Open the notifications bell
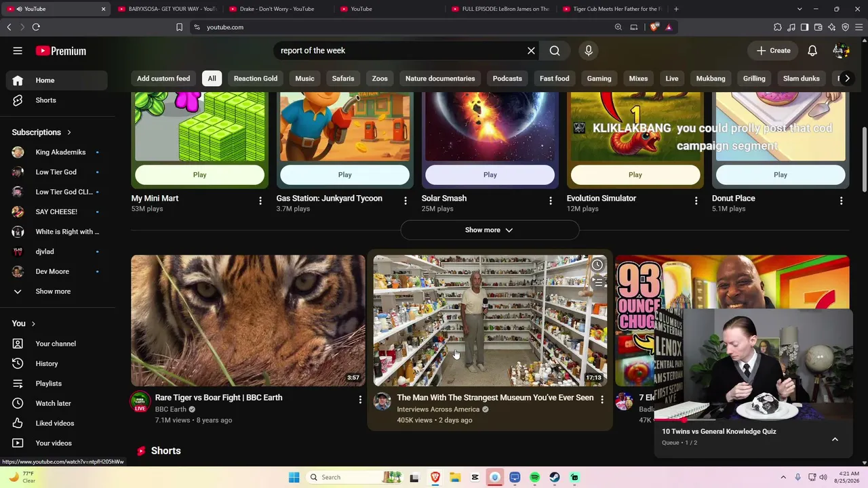 point(812,51)
